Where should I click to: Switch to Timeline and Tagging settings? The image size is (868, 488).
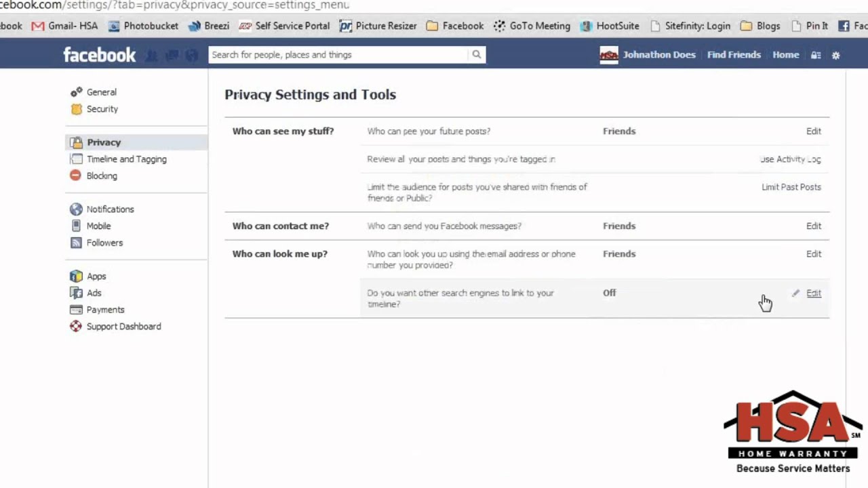click(x=126, y=159)
